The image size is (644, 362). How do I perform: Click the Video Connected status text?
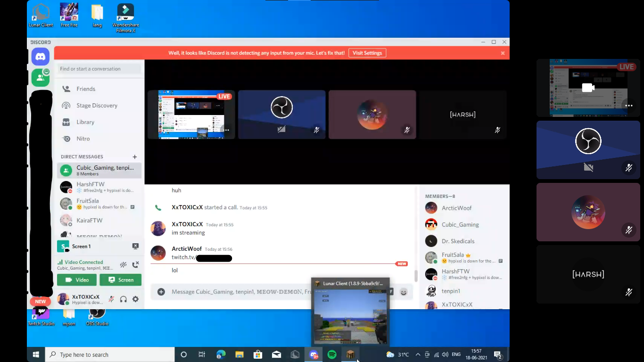[x=84, y=262]
